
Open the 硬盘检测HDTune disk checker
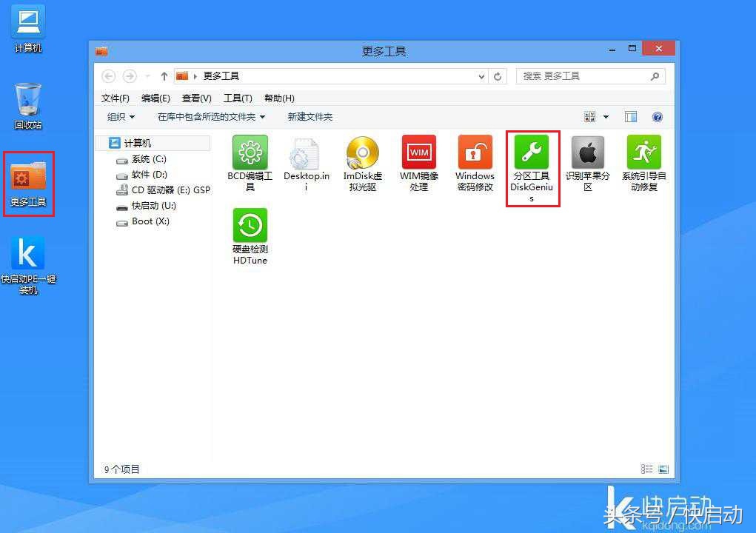250,235
